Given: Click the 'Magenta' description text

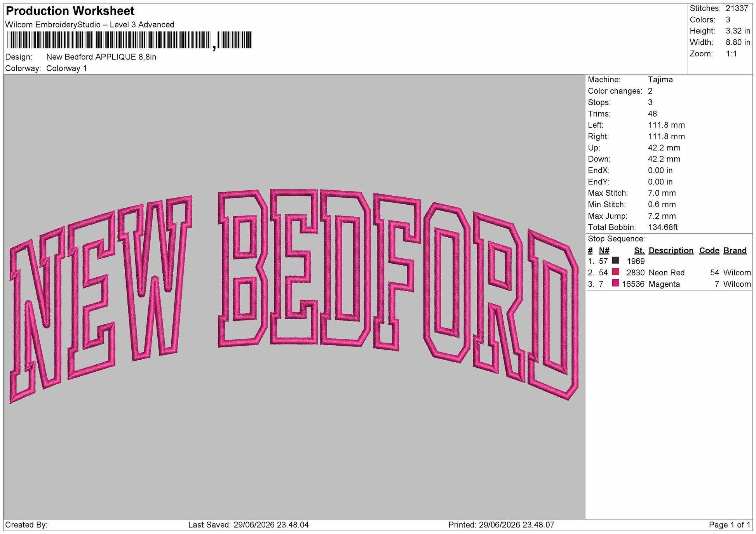Looking at the screenshot, I should (x=664, y=284).
